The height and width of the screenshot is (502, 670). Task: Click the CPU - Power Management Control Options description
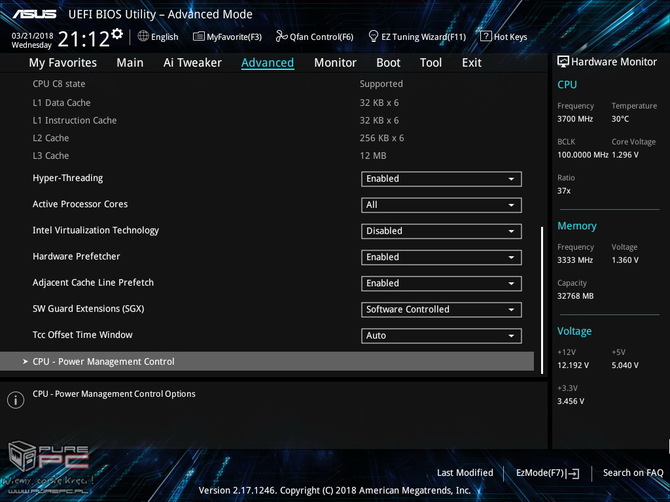114,394
